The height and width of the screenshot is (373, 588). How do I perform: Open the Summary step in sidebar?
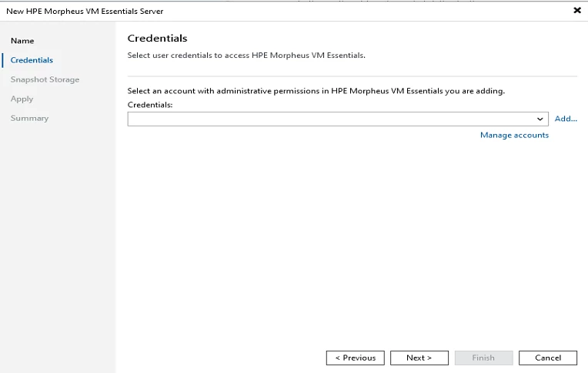pos(29,118)
